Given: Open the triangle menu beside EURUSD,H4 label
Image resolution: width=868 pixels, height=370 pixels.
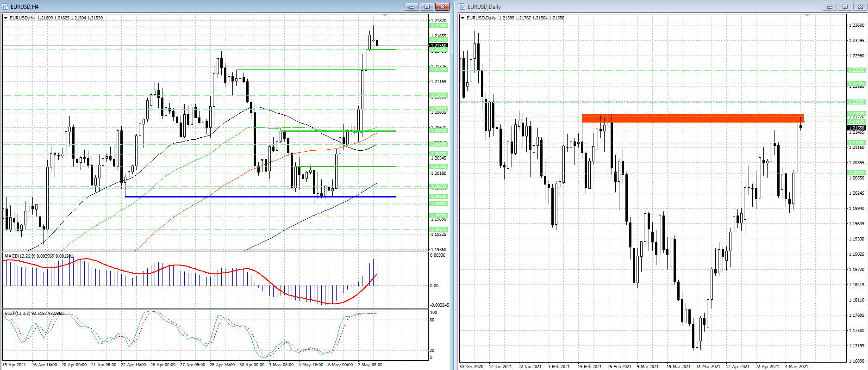Looking at the screenshot, I should click(x=6, y=18).
